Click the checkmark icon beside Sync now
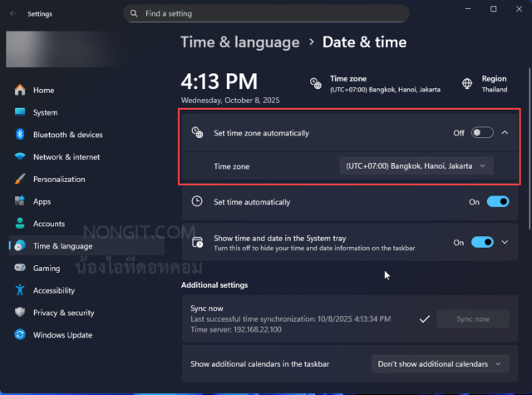The height and width of the screenshot is (395, 532). coord(425,318)
